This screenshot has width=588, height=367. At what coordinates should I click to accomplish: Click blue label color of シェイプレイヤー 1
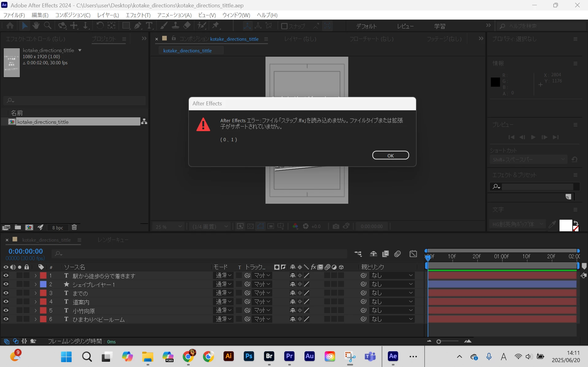[x=43, y=284]
